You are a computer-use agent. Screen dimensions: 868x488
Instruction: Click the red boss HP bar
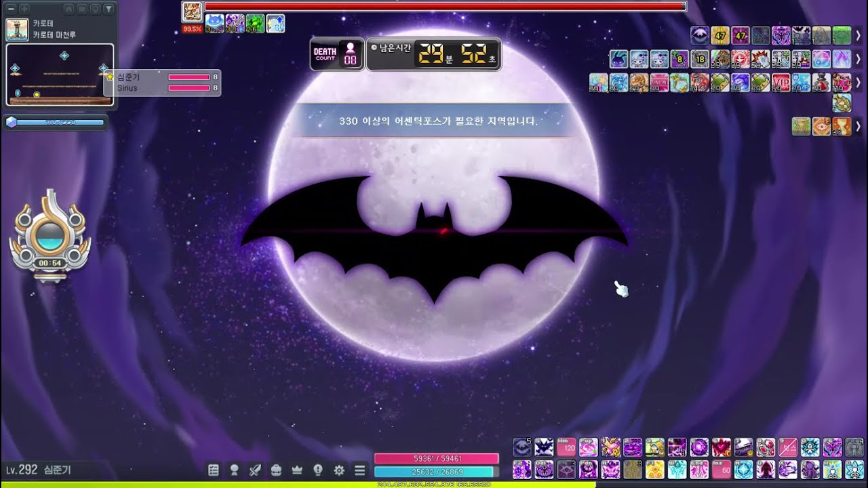point(445,6)
